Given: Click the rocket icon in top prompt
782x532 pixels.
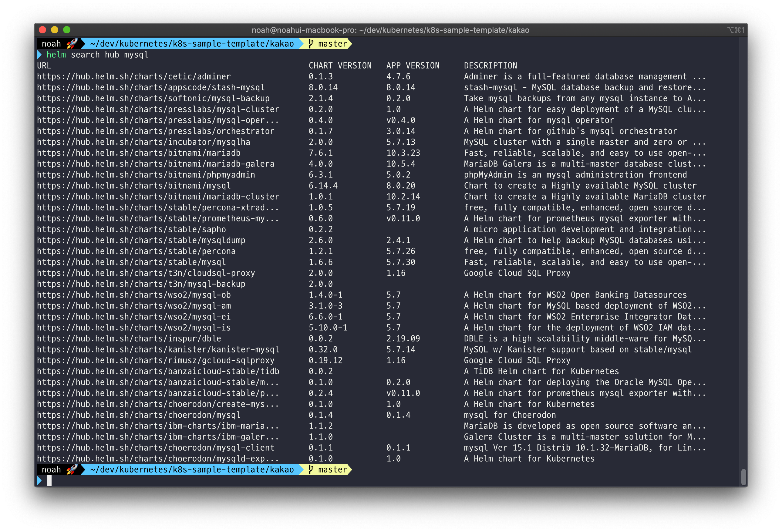Looking at the screenshot, I should pyautogui.click(x=72, y=44).
